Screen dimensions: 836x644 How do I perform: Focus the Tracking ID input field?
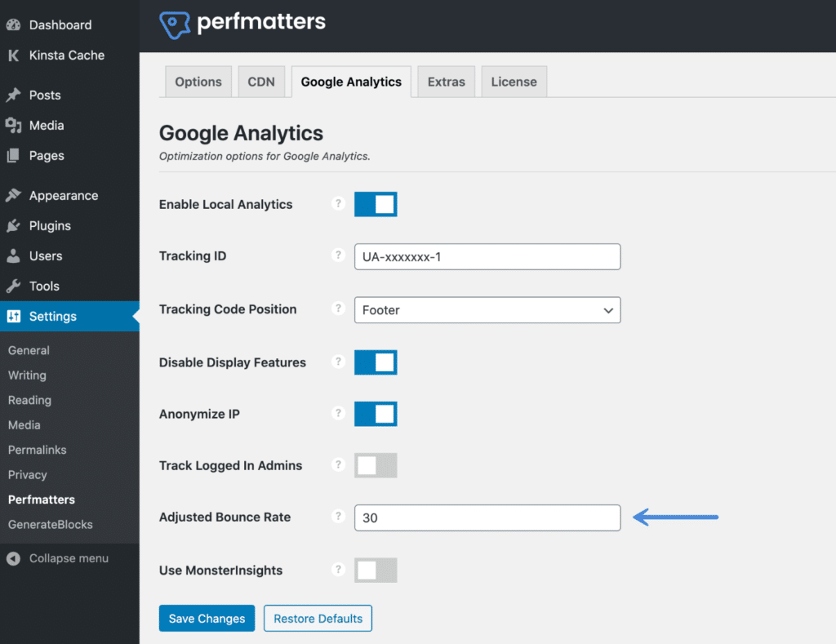pyautogui.click(x=487, y=257)
